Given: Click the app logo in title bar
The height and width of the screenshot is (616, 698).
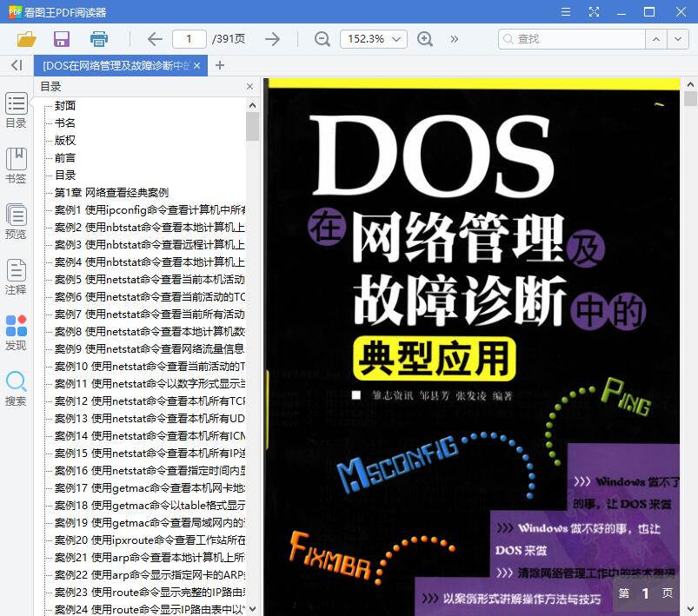Looking at the screenshot, I should [15, 12].
